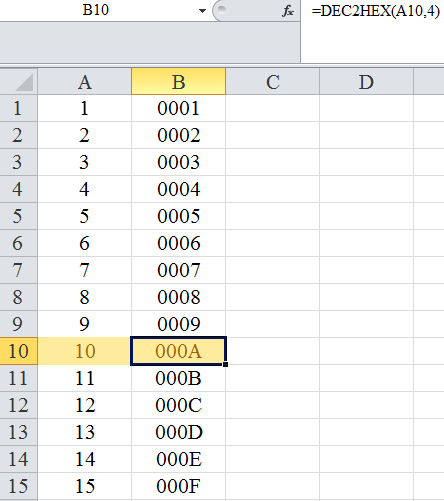Click cell A8 with value 8
The width and height of the screenshot is (444, 501).
pyautogui.click(x=85, y=297)
